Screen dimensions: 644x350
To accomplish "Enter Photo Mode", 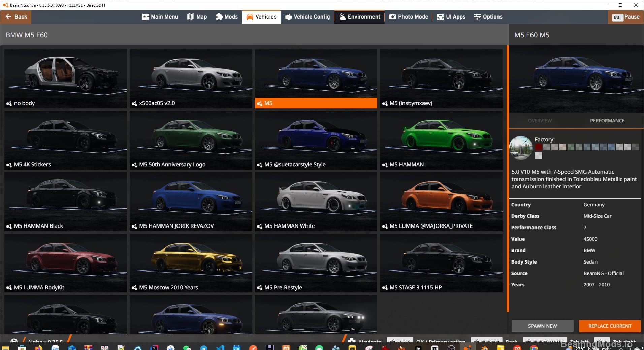I will (x=409, y=17).
